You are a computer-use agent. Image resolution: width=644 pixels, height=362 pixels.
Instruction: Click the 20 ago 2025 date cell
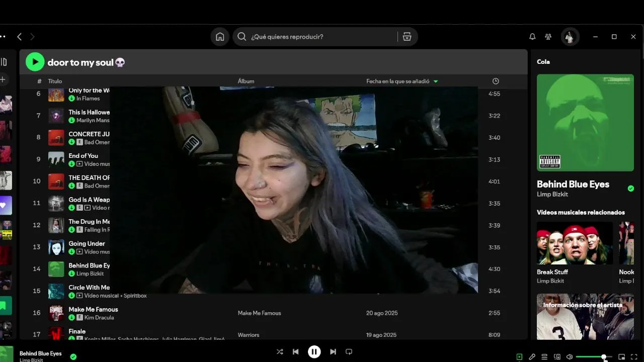[382, 313]
